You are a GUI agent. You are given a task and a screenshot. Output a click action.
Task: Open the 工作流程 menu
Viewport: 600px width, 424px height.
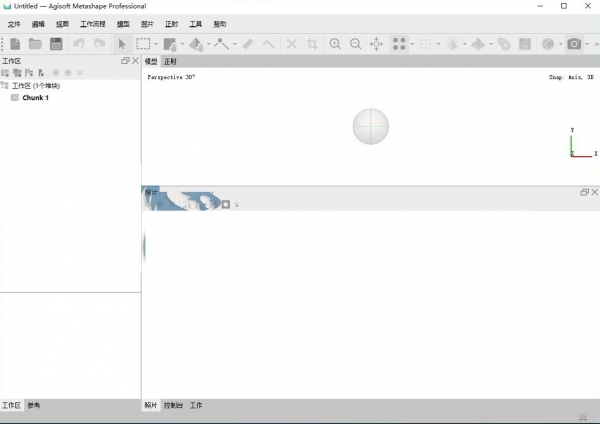[93, 24]
